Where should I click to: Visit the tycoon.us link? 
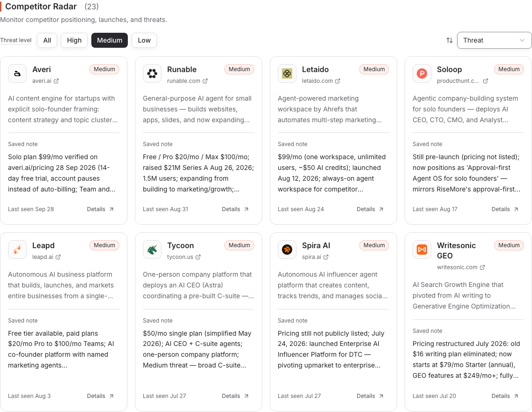point(184,257)
